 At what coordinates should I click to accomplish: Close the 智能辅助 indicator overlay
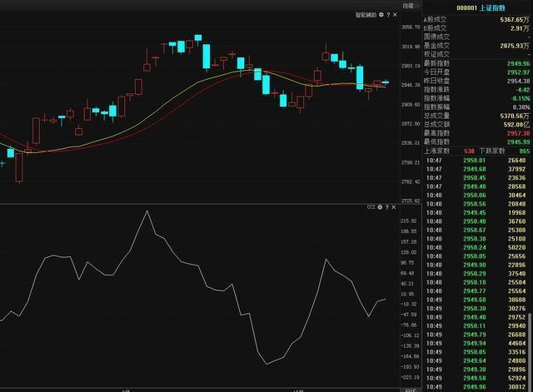[394, 15]
